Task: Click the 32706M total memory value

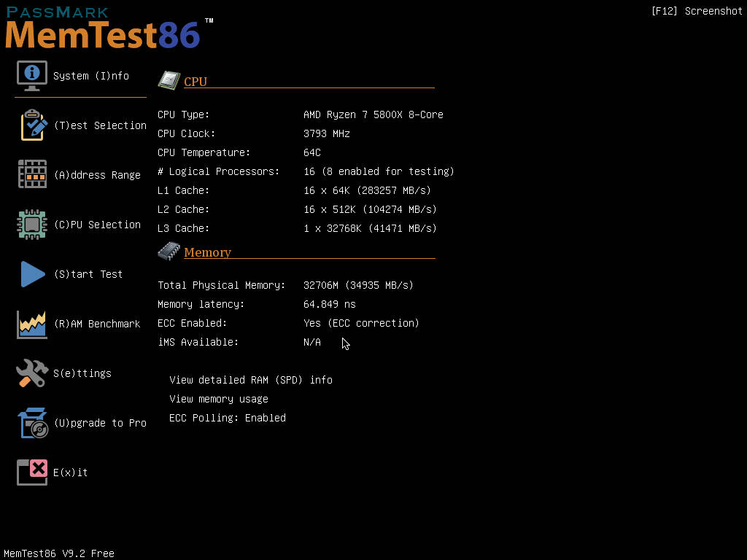Action: (x=358, y=285)
